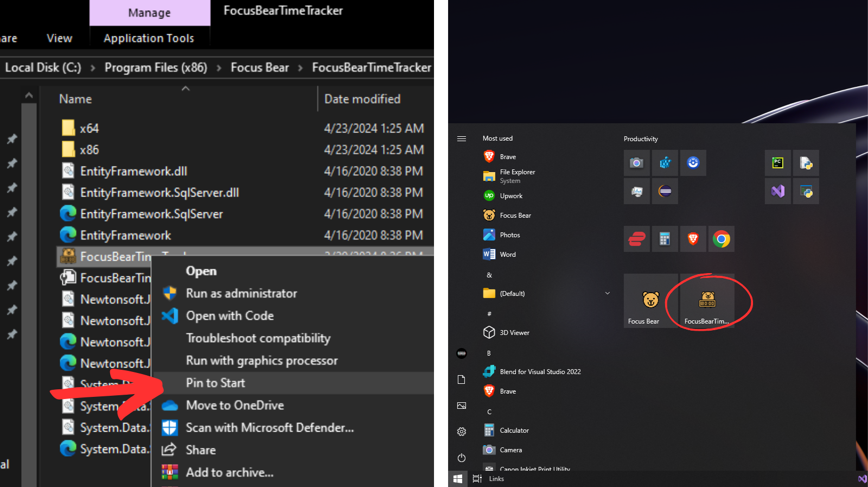Open Settings gear in Start sidebar
The image size is (868, 487).
pos(462,432)
